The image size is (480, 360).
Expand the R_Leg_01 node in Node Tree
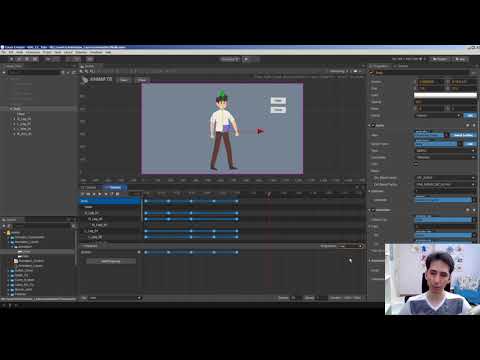coord(14,119)
